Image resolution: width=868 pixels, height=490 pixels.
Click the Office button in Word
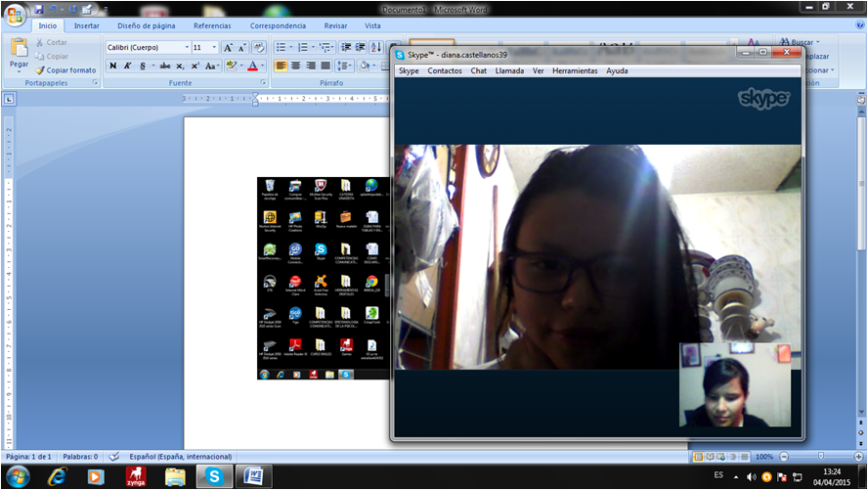pyautogui.click(x=15, y=15)
